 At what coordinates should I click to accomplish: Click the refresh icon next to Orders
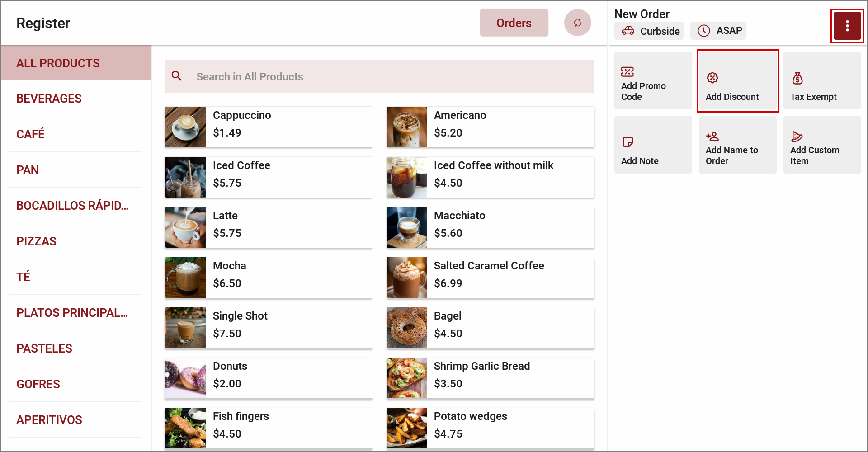click(577, 23)
